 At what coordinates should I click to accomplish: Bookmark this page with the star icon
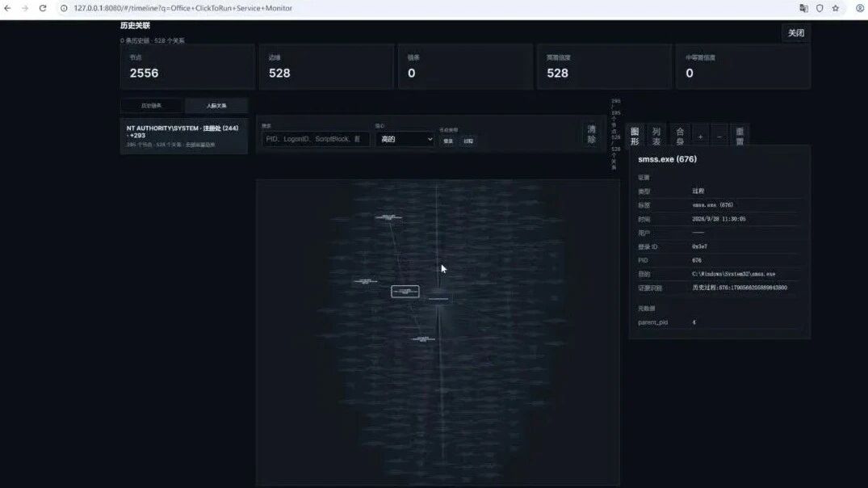(836, 8)
